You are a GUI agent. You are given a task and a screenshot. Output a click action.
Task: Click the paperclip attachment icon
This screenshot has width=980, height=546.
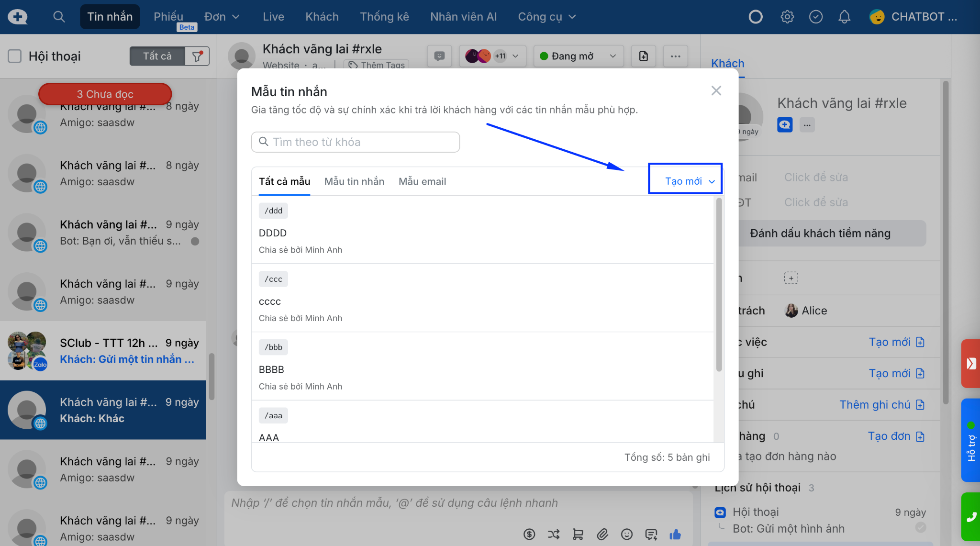602,534
